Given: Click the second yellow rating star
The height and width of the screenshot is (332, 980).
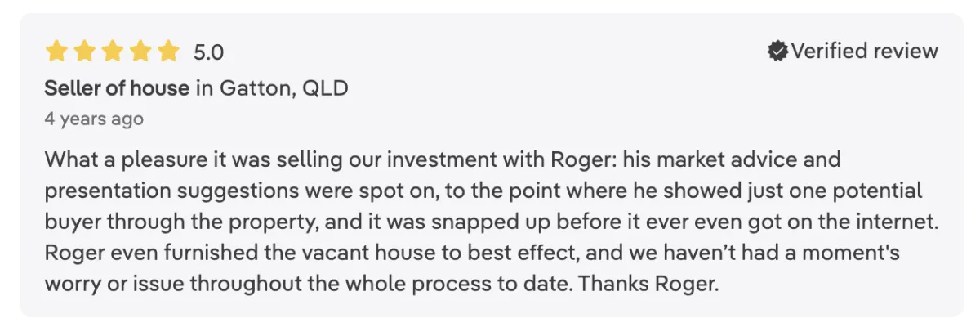Looking at the screenshot, I should 84,52.
